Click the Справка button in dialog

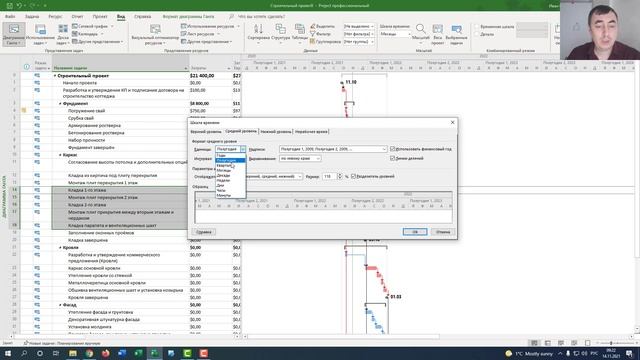[x=204, y=232]
